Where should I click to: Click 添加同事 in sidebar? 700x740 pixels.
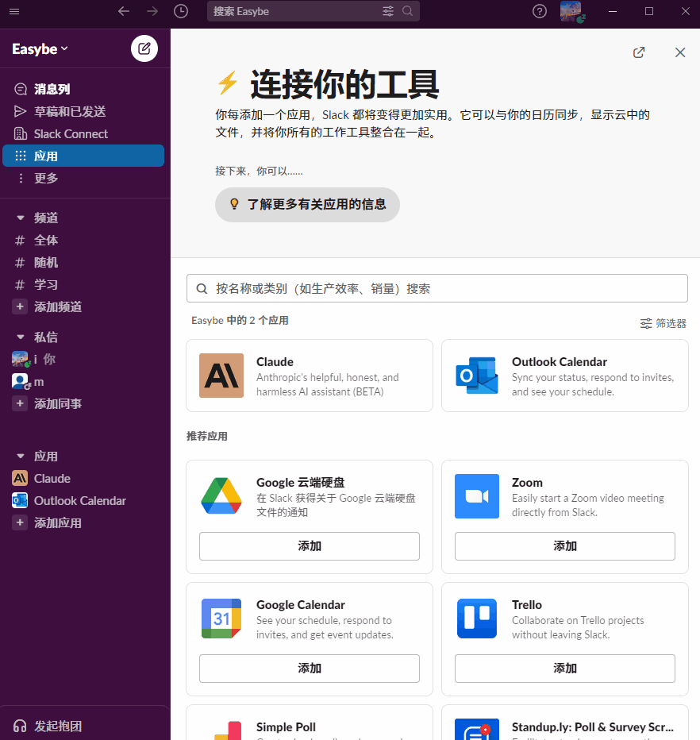tap(83, 403)
